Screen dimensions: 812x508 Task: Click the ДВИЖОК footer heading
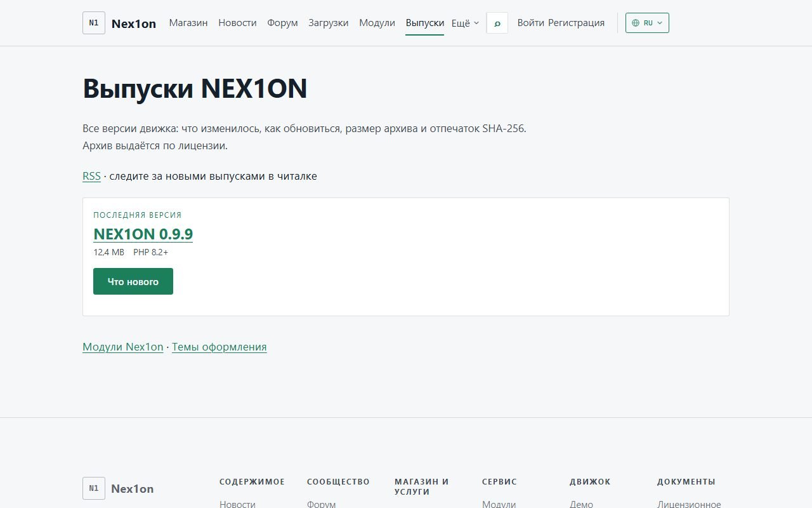click(x=590, y=482)
